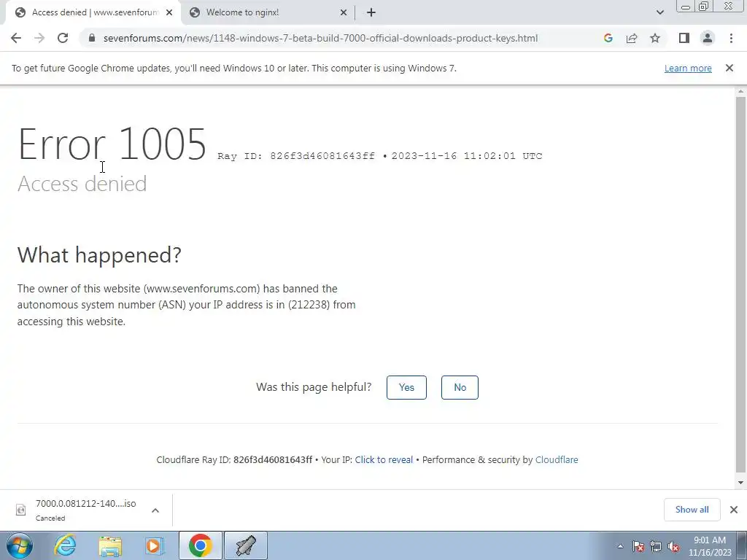View site information via lock icon

[92, 38]
